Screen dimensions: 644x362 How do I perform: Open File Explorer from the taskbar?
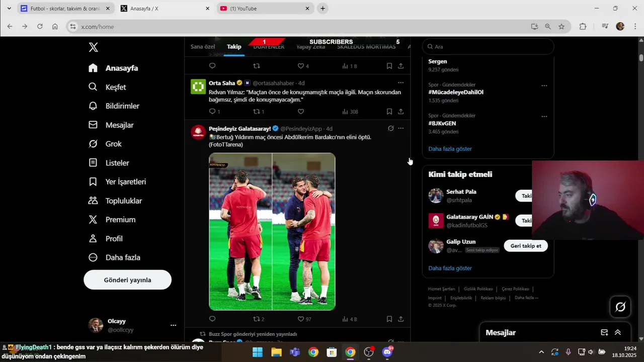(x=276, y=352)
